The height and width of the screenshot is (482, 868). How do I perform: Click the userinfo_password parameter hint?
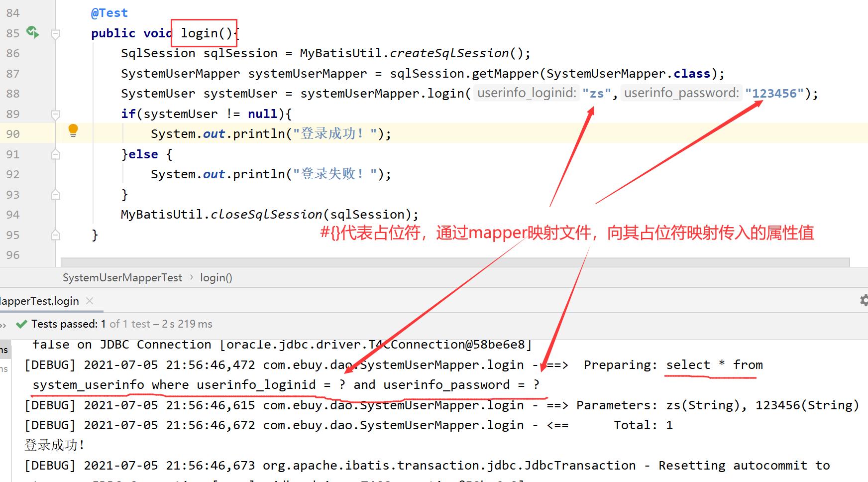[x=681, y=93]
